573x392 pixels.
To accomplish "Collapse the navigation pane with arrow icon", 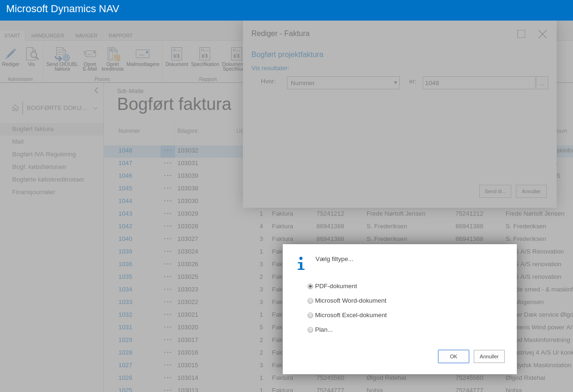I will coord(96,90).
